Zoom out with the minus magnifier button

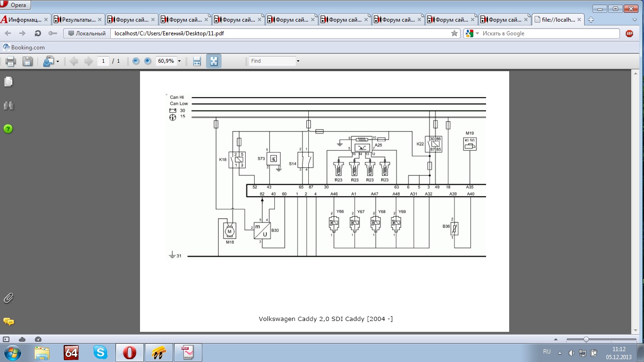tap(136, 61)
